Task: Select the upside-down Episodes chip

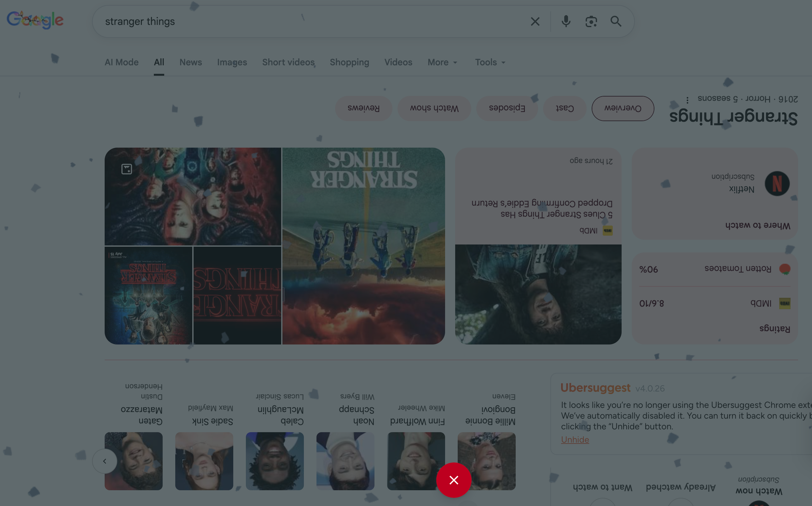Action: click(x=507, y=109)
